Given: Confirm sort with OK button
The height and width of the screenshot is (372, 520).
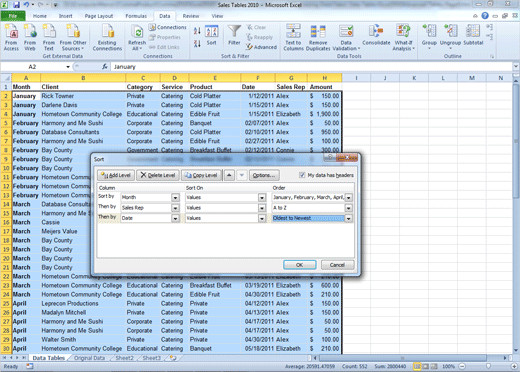Looking at the screenshot, I should point(299,265).
